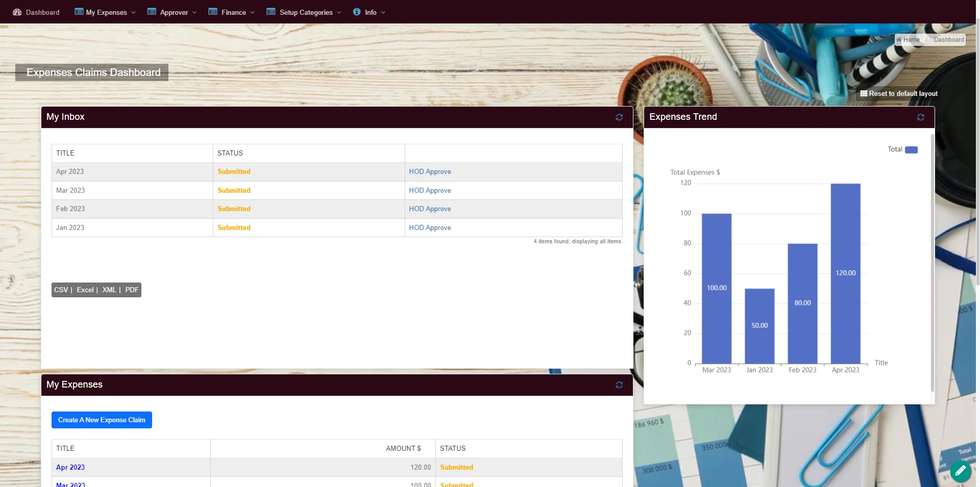Export inbox as XML
Viewport: 980px width, 487px height.
click(109, 290)
